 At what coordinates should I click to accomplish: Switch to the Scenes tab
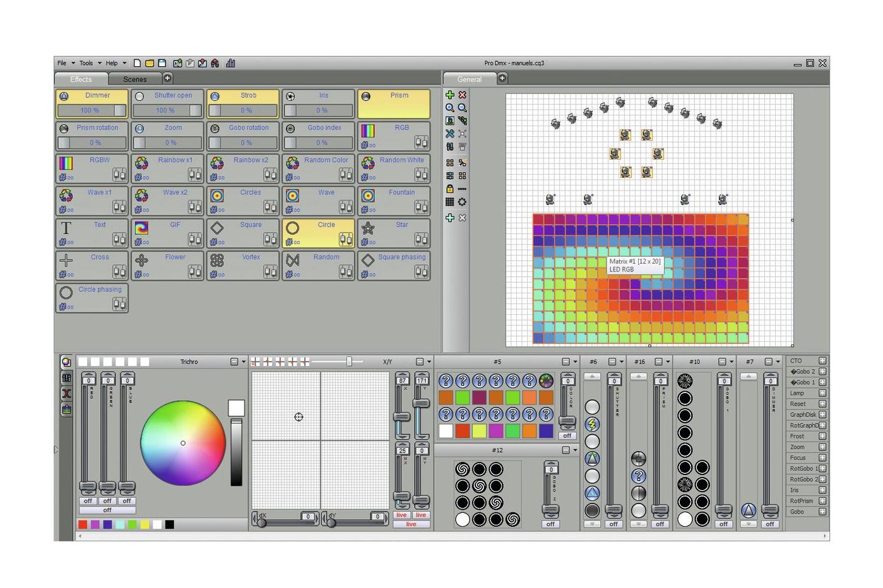click(x=135, y=79)
